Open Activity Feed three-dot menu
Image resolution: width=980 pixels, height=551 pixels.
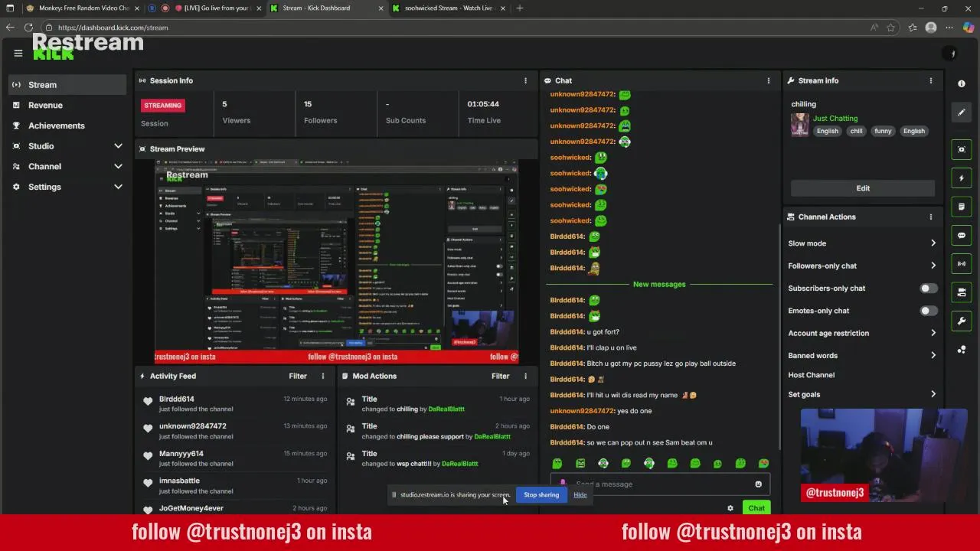tap(323, 376)
